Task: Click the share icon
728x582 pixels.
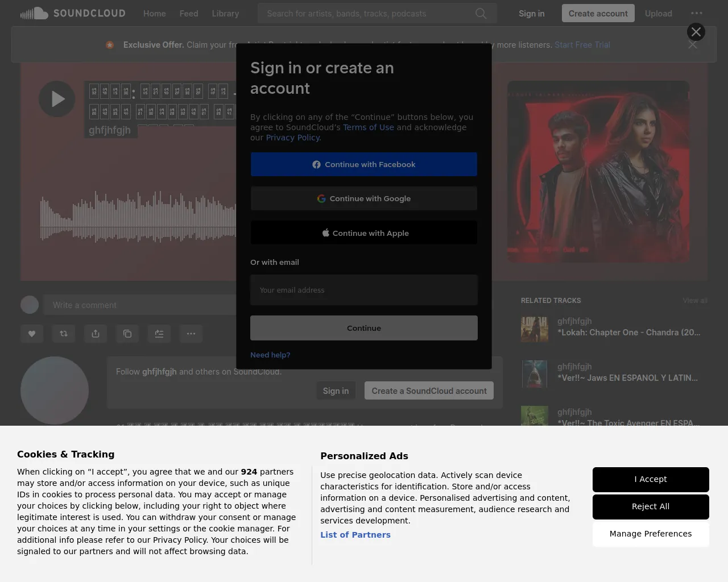Action: [96, 334]
